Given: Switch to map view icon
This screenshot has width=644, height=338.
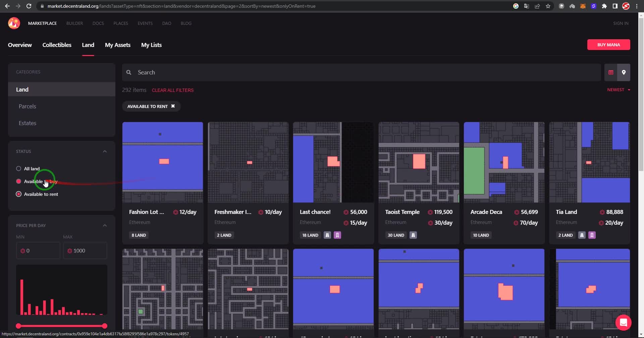Looking at the screenshot, I should pyautogui.click(x=624, y=72).
